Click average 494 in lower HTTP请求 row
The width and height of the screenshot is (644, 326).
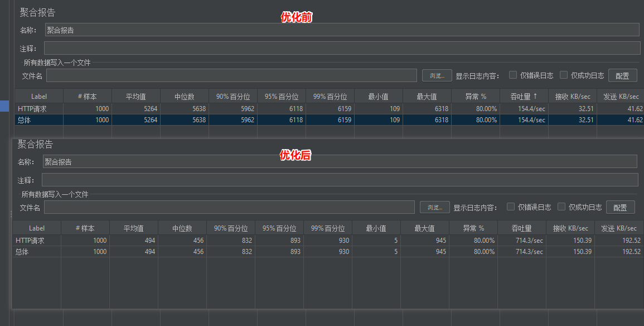150,240
